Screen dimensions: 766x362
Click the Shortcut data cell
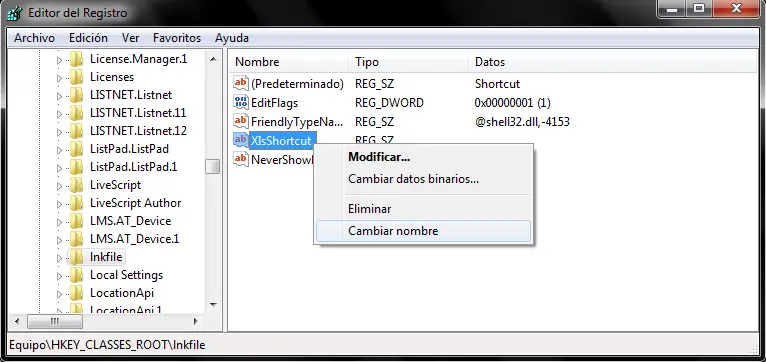pos(497,84)
